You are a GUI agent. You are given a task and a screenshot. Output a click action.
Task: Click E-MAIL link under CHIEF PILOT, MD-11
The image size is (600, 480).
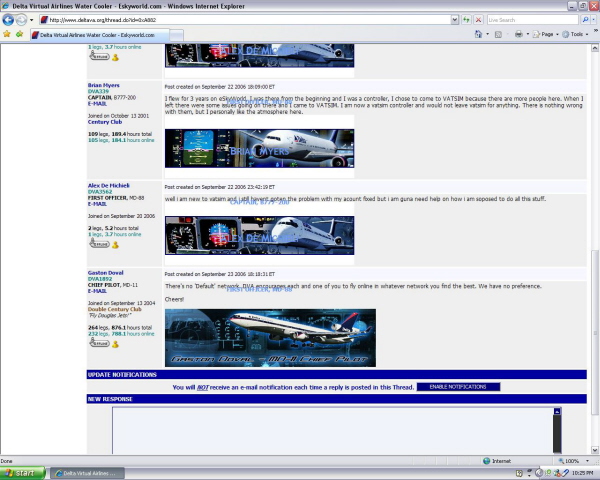(97, 291)
